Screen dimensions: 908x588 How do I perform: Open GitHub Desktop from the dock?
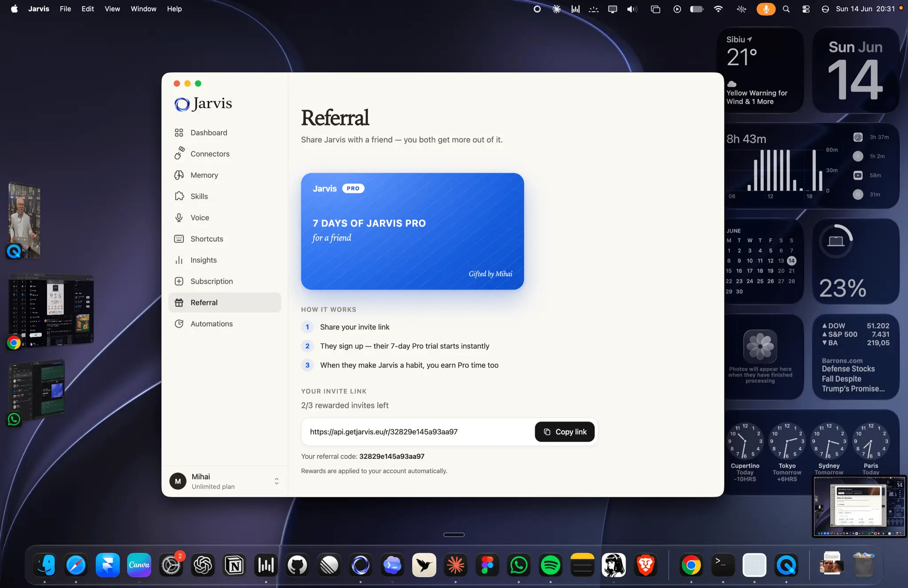[297, 565]
